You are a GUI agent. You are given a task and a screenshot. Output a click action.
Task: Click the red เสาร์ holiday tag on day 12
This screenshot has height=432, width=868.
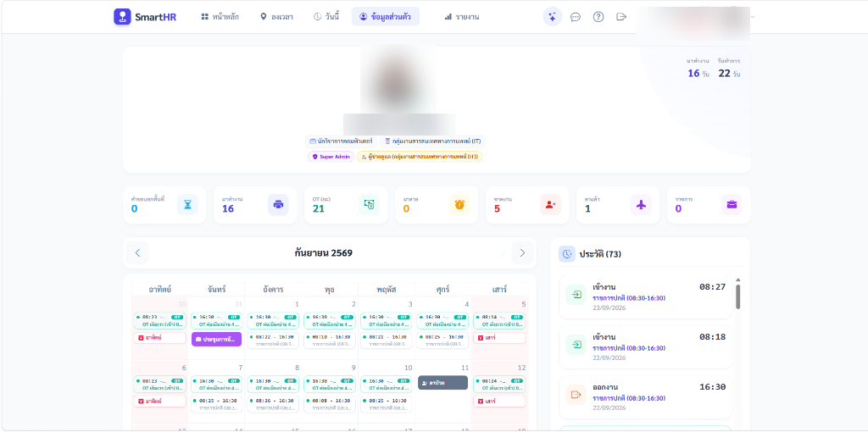pos(499,401)
